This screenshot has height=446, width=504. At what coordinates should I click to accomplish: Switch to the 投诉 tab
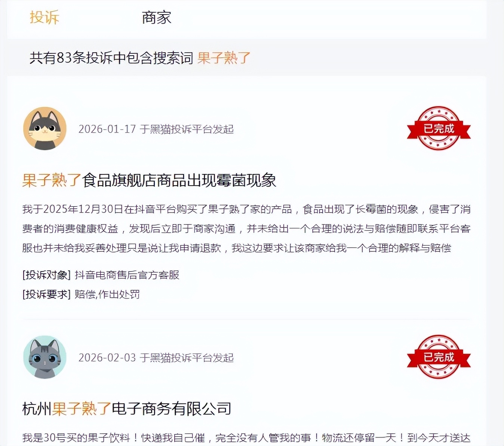44,18
